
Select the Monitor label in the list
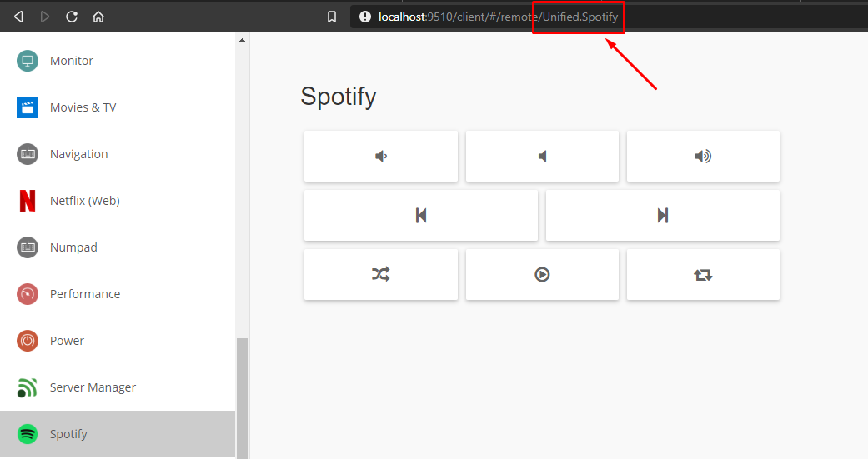pyautogui.click(x=72, y=61)
